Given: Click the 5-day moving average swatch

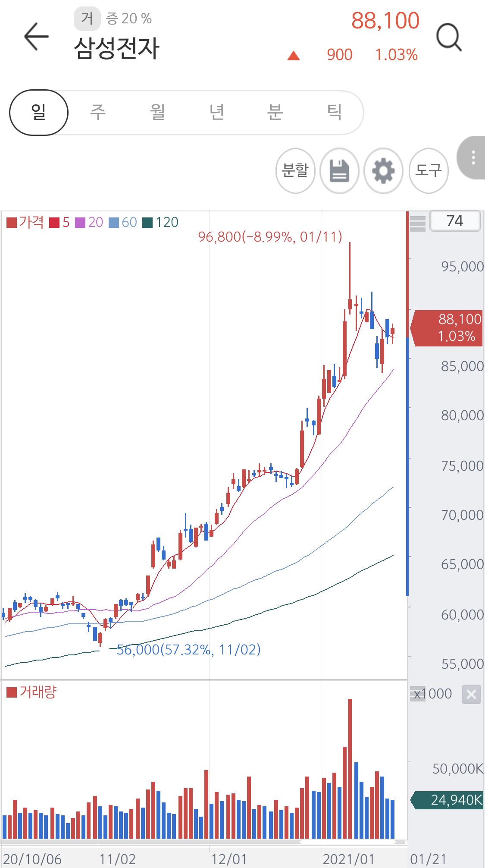Looking at the screenshot, I should click(54, 223).
